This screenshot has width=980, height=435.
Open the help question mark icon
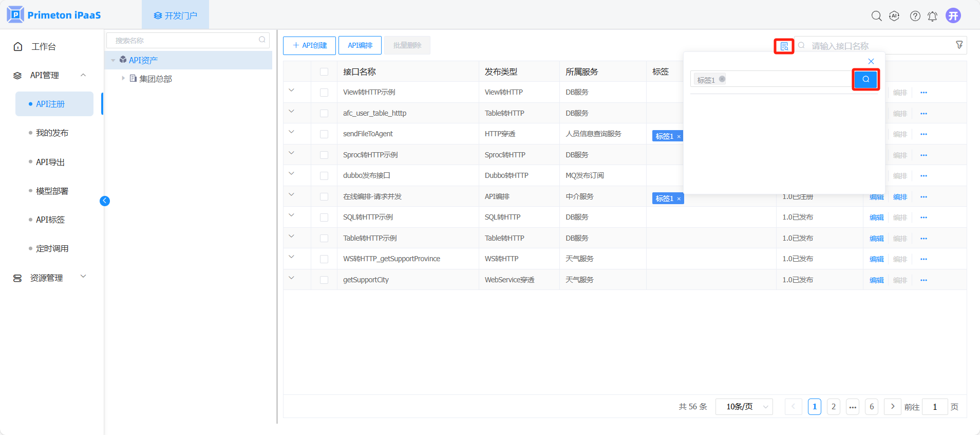(x=915, y=16)
